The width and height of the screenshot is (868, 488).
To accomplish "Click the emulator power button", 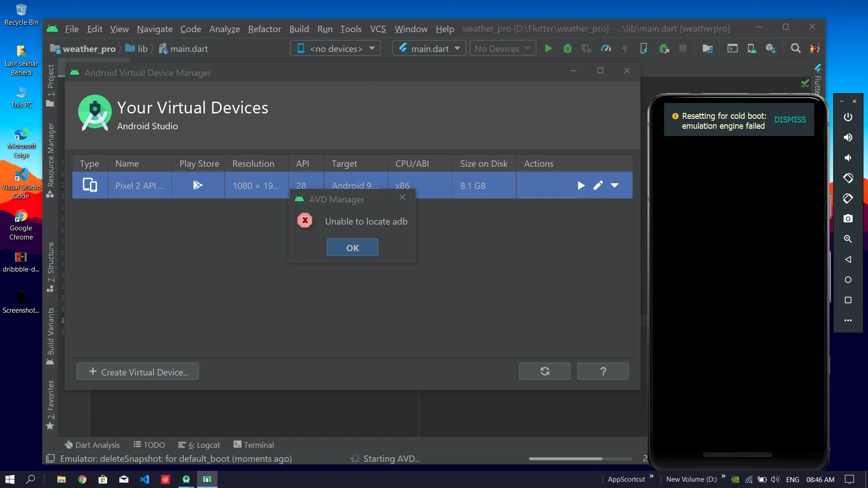I will [848, 117].
